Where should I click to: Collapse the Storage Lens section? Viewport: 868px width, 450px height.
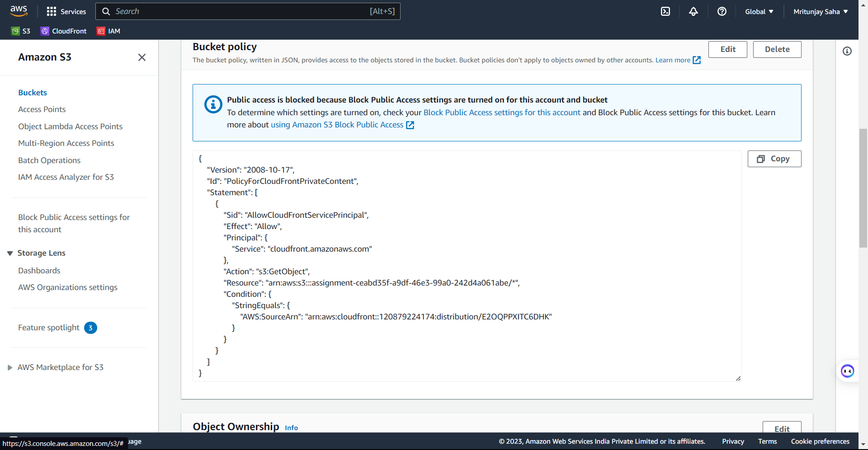(x=10, y=253)
